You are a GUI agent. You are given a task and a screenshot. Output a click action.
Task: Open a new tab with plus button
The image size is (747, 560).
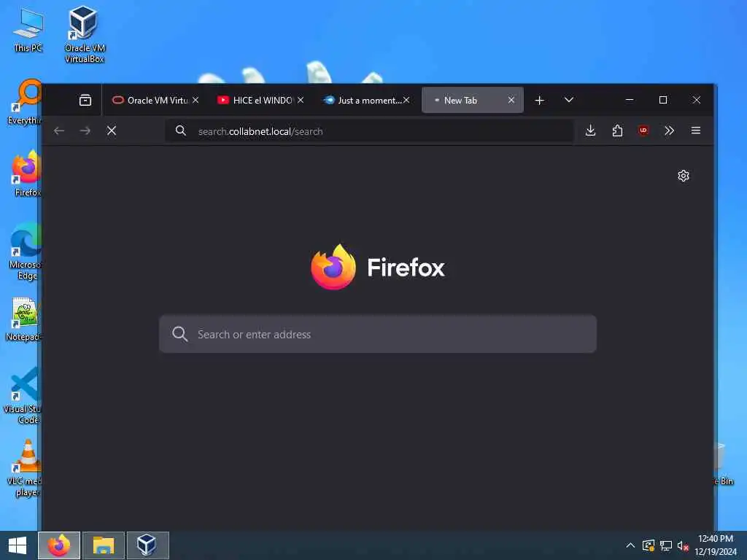pos(539,100)
